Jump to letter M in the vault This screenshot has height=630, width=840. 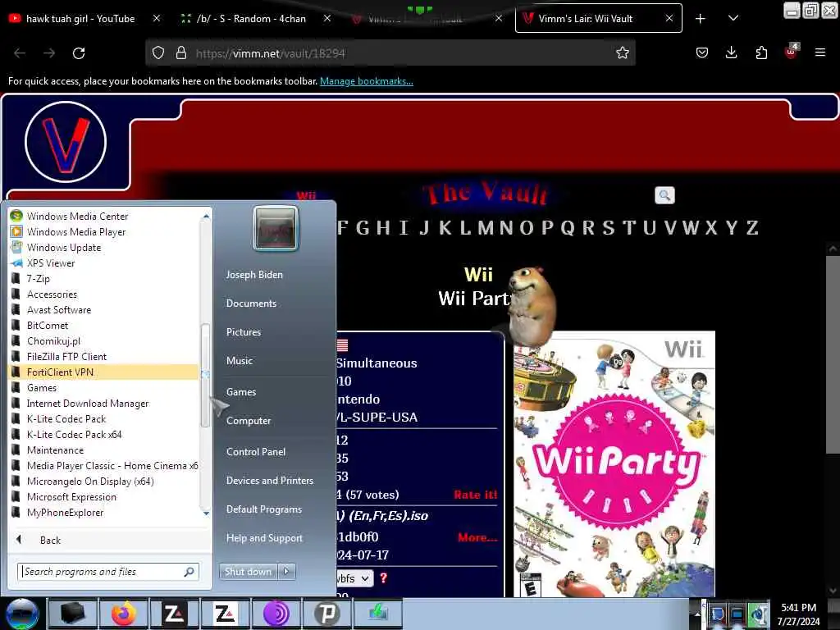point(486,228)
